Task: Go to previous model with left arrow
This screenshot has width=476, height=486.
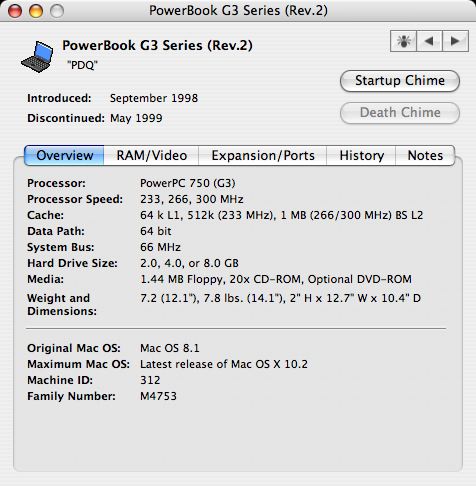Action: click(429, 41)
